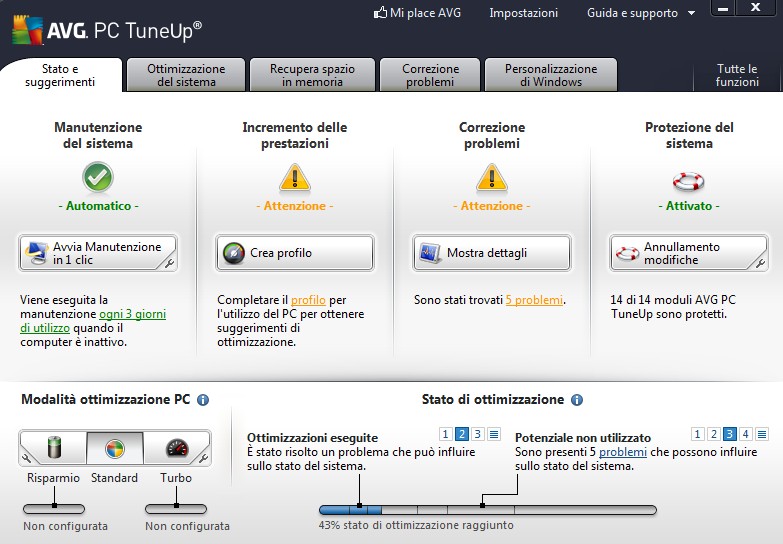Click Avvia Manutenzione in 1 clic button
Image resolution: width=783 pixels, height=544 pixels.
click(x=98, y=253)
